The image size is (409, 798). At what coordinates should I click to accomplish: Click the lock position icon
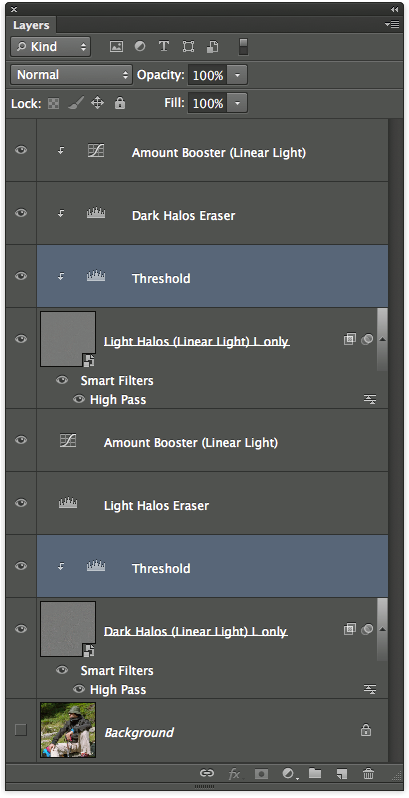[97, 103]
